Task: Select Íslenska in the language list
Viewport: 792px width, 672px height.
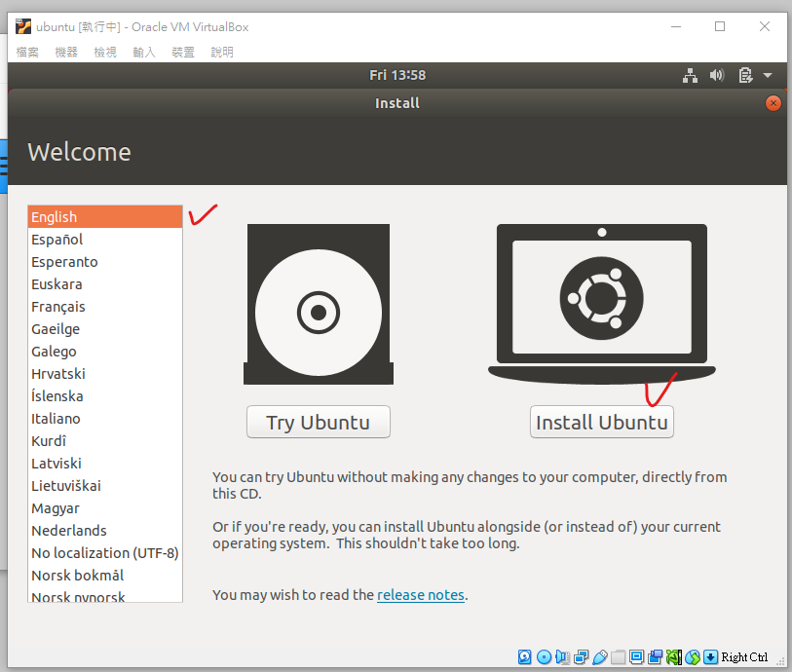Action: pos(105,395)
